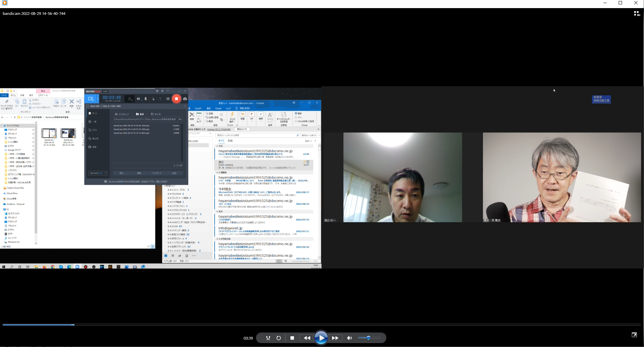Click the Fast-forward button in the player
Screen dimensions: 644x347
(335, 338)
